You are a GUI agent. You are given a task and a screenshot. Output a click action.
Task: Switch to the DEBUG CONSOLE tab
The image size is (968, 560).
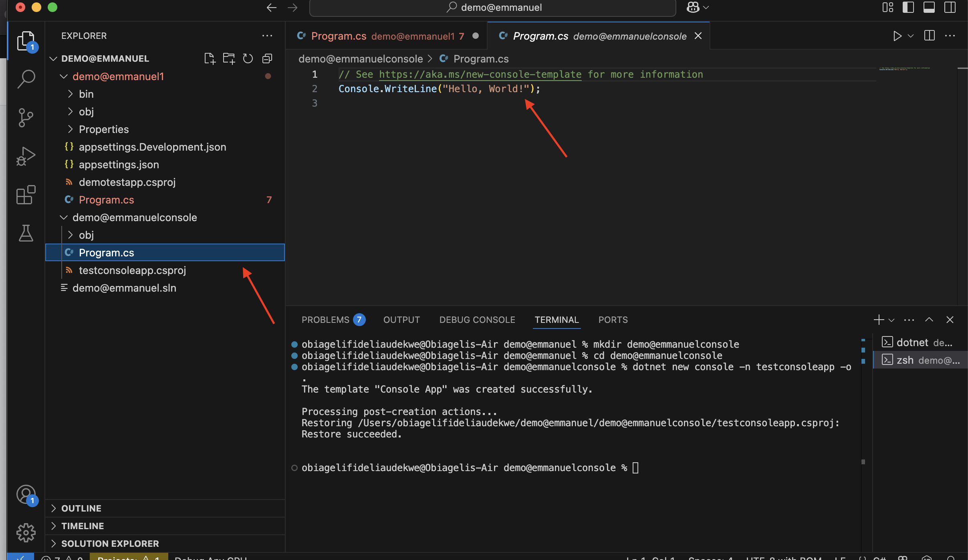click(x=477, y=320)
